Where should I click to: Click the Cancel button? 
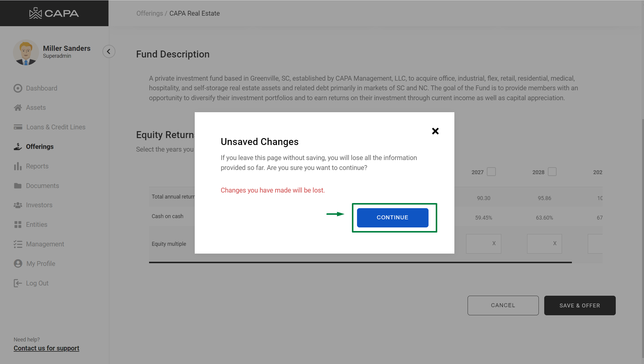pyautogui.click(x=503, y=305)
